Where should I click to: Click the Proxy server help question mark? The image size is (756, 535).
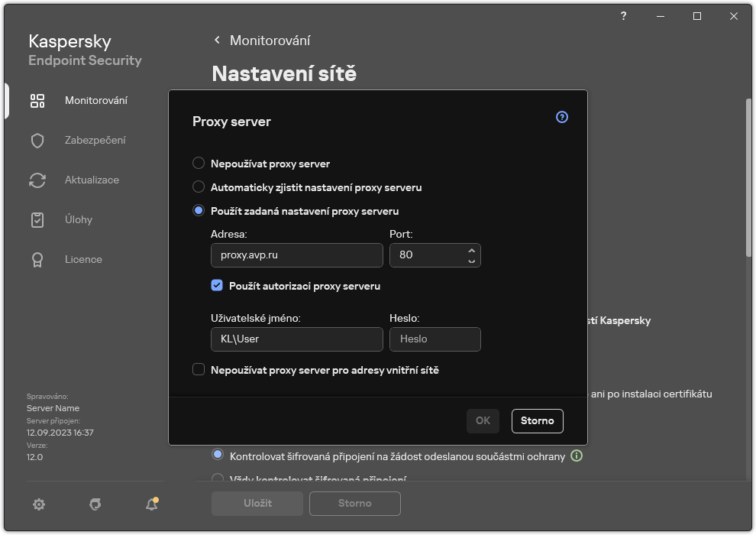[561, 117]
